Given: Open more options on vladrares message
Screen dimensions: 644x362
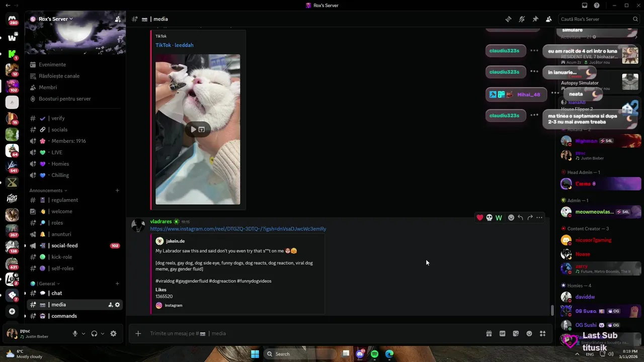Looking at the screenshot, I should (539, 218).
